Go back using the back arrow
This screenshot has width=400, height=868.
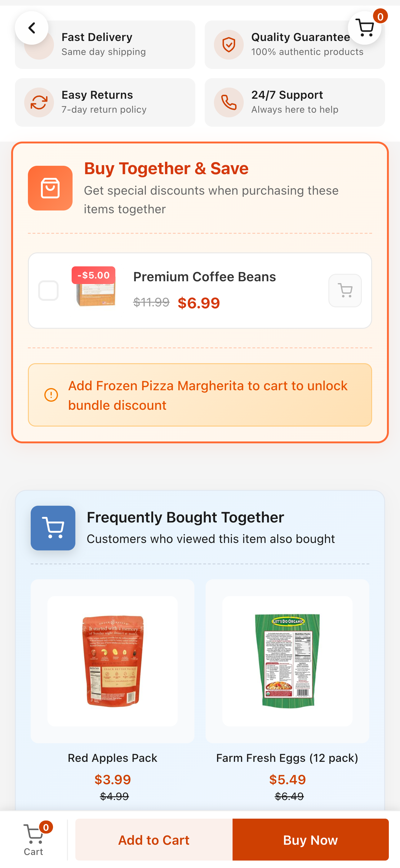pyautogui.click(x=32, y=28)
